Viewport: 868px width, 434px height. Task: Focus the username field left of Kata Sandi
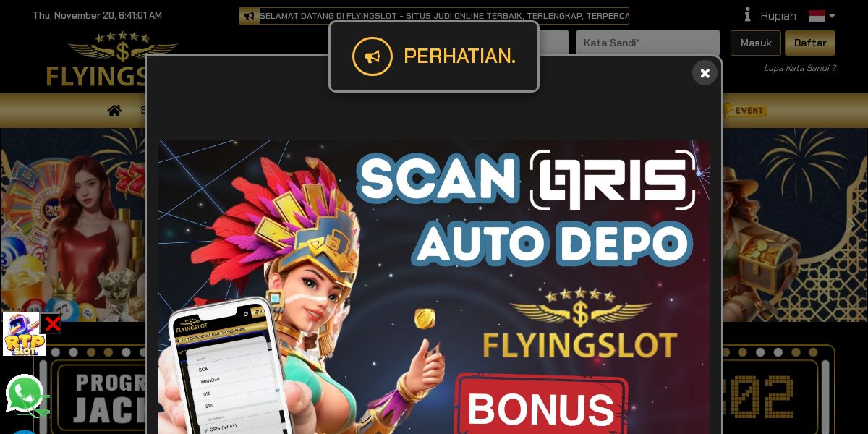pos(554,43)
